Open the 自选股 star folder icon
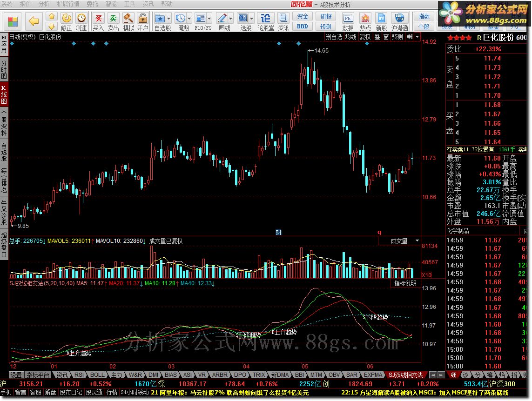532x401 pixels. tap(160, 18)
